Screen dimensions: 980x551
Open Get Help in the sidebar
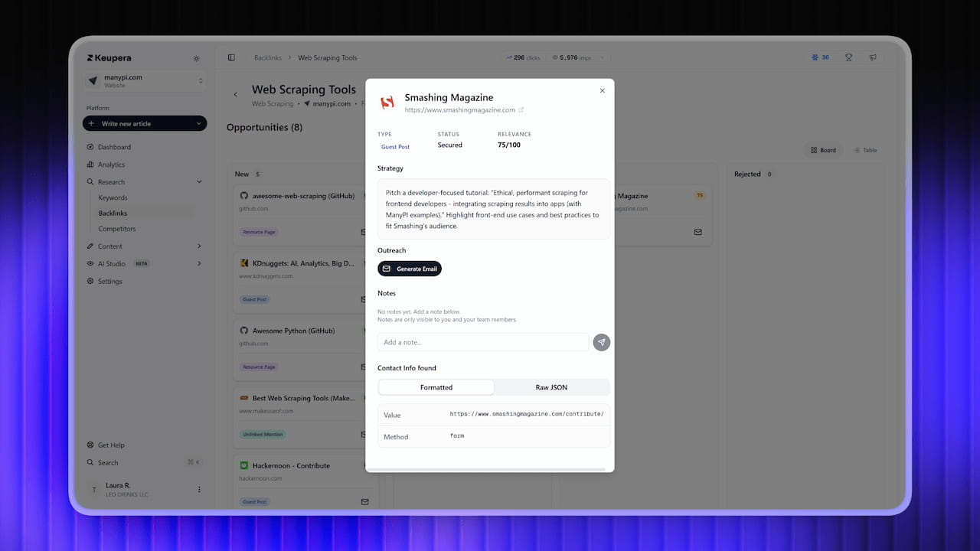pos(111,445)
